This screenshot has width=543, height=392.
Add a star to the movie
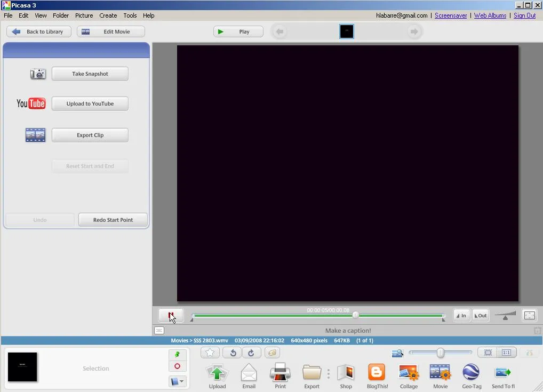pos(210,353)
